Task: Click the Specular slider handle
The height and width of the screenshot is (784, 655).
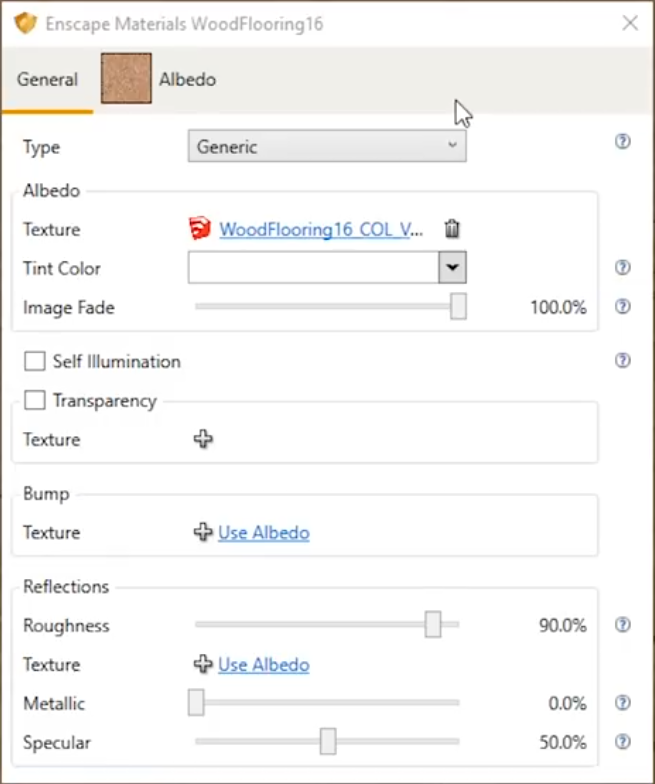Action: pos(328,741)
